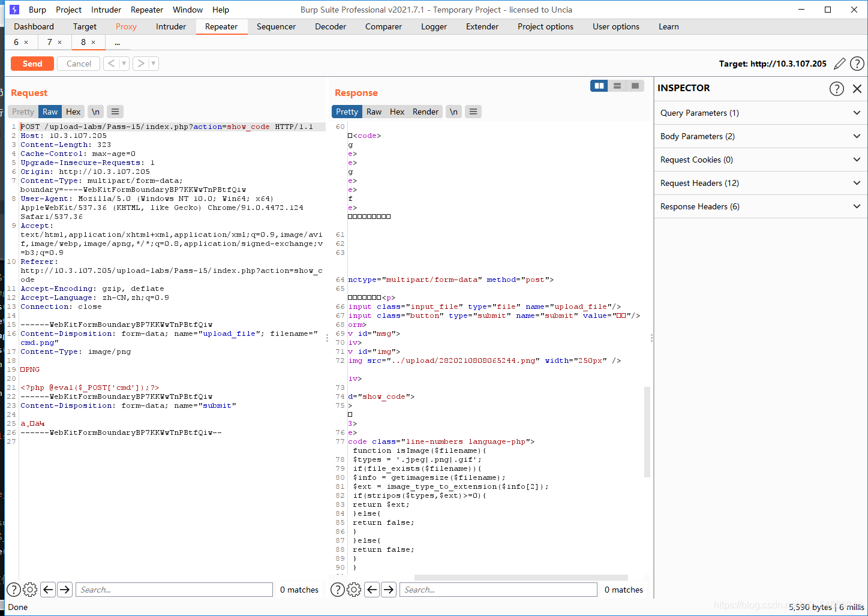Switch Response view to Pretty

point(347,112)
